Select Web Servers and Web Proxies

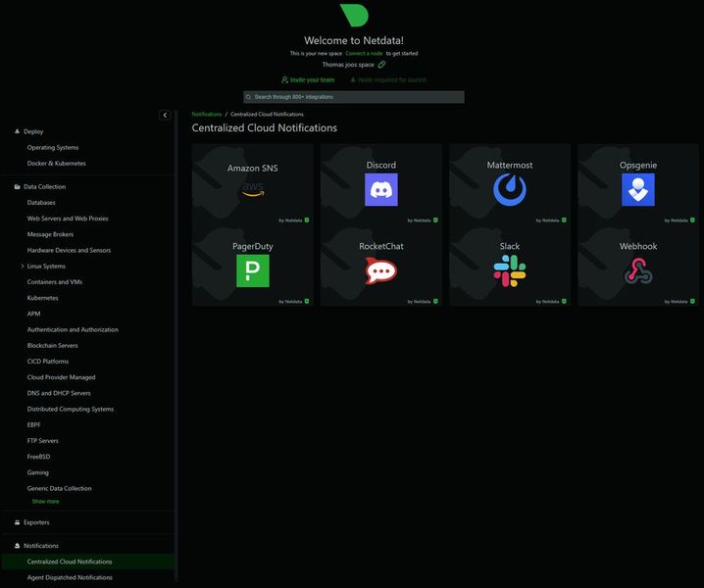click(68, 219)
